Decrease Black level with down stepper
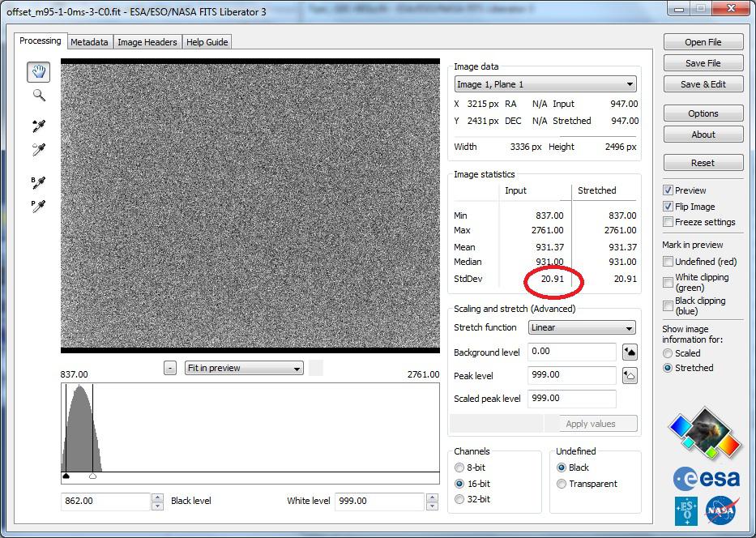Viewport: 756px width, 538px height. pos(157,506)
